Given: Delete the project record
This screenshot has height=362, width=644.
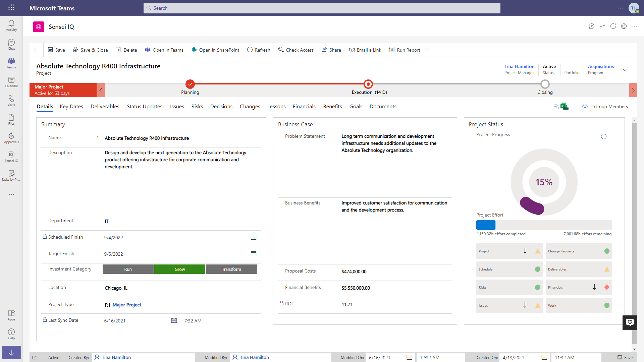Looking at the screenshot, I should (126, 50).
